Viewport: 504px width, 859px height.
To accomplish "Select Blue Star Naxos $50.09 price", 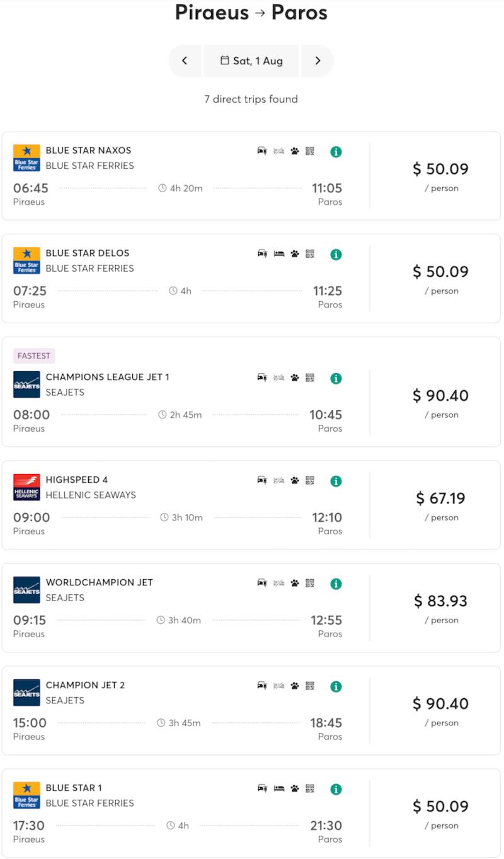I will tap(440, 169).
